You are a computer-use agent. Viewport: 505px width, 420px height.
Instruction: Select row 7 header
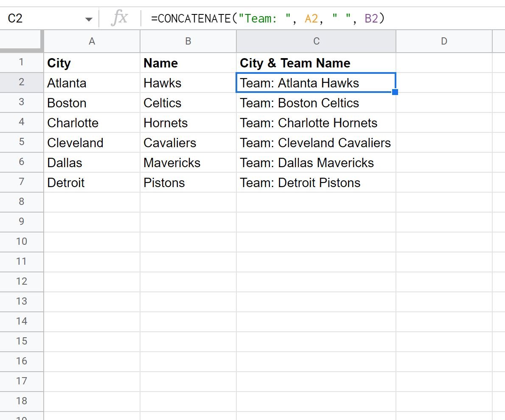pos(22,182)
